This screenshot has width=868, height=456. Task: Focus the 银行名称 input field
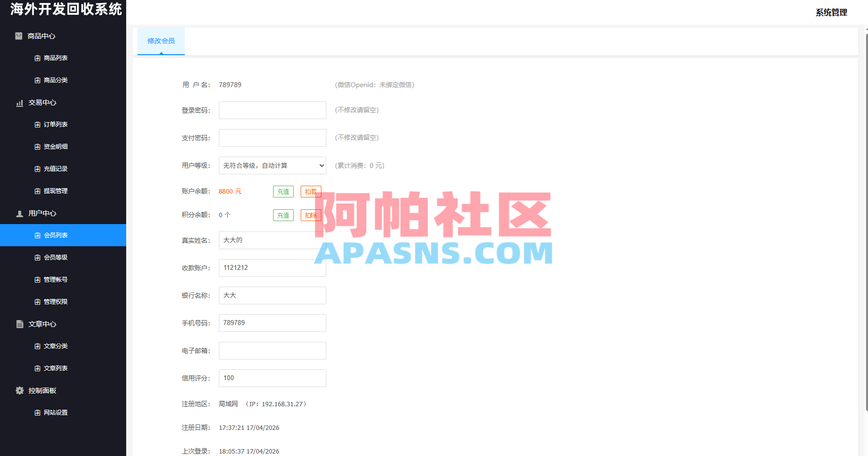273,295
